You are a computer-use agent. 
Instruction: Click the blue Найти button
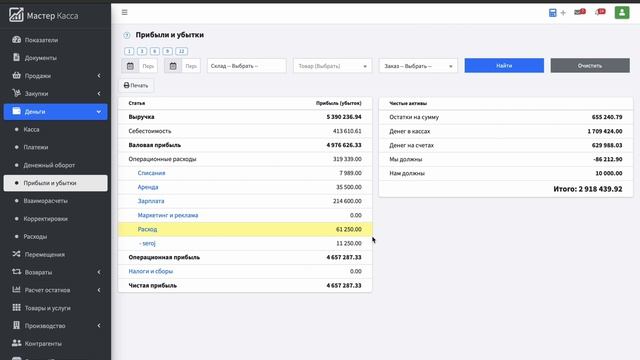click(504, 65)
